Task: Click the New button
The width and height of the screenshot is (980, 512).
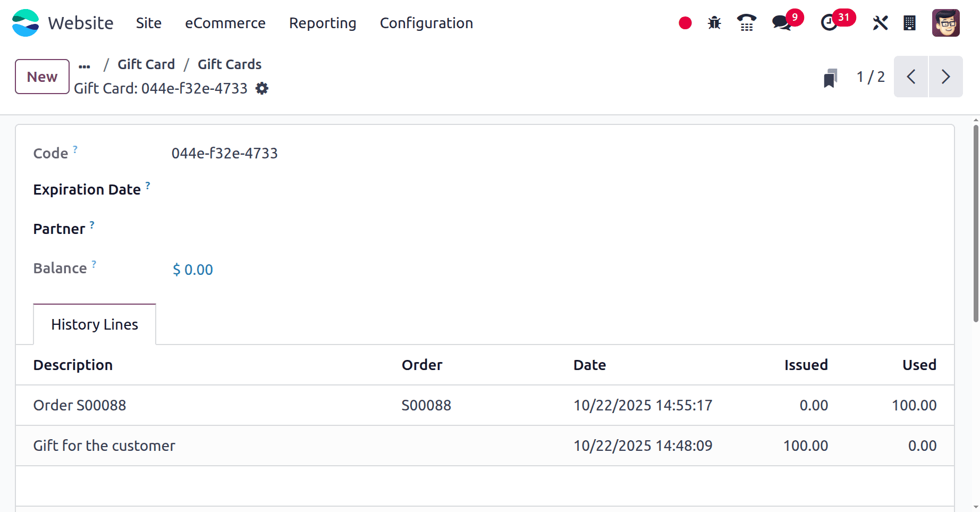Action: (x=42, y=77)
